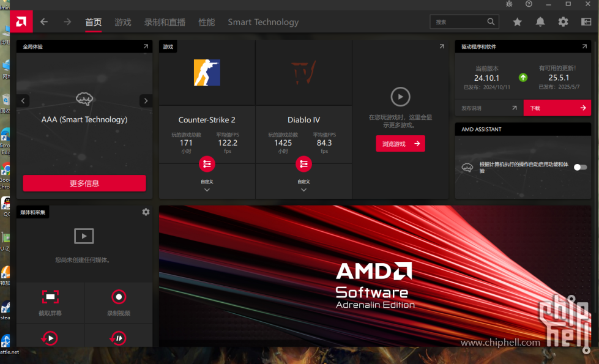Go back with the left arrow
599x364 pixels.
44,22
